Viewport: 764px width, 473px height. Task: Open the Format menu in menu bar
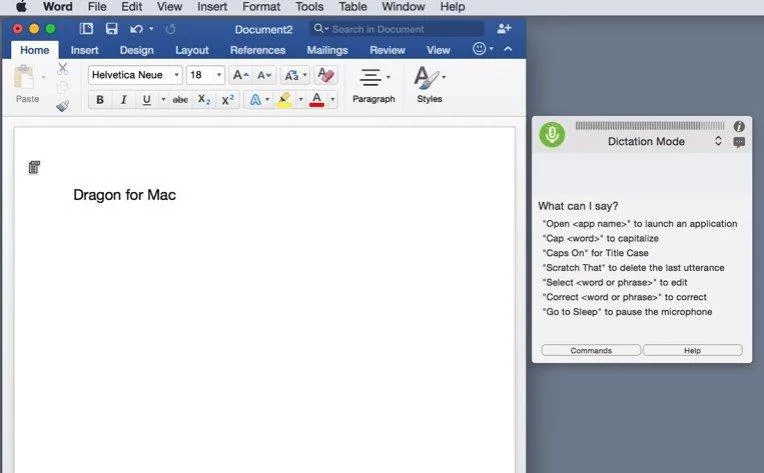(x=261, y=7)
